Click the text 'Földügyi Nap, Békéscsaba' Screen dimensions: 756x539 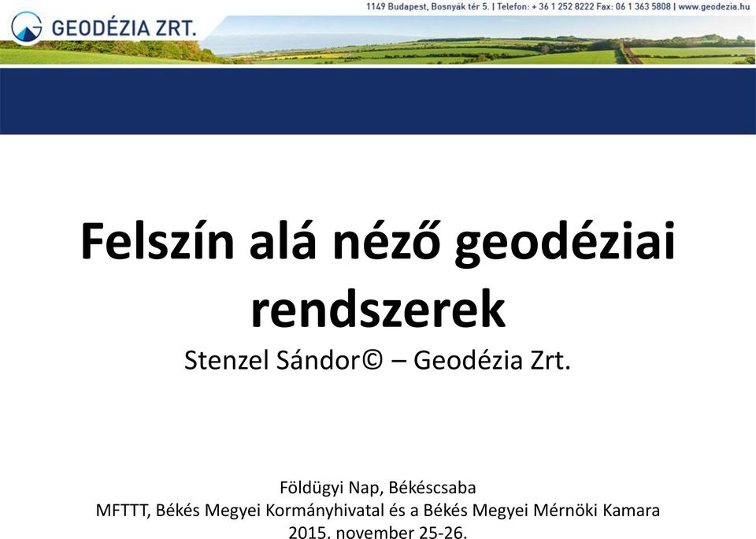pyautogui.click(x=378, y=487)
